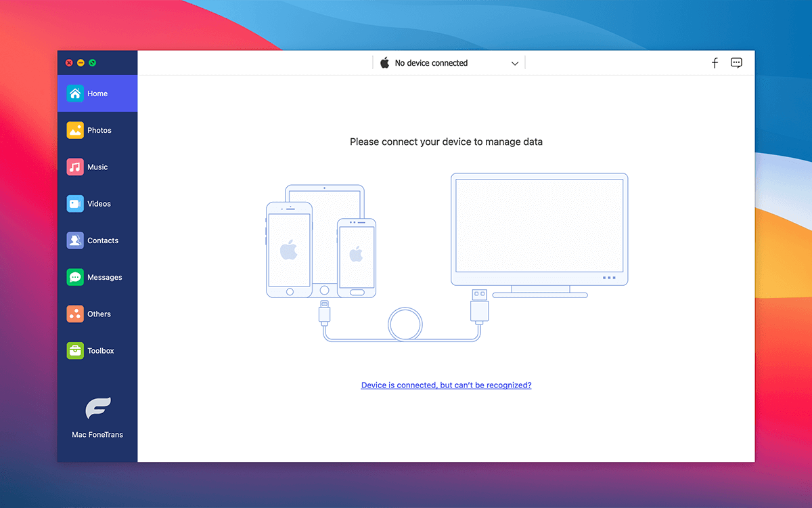Click the orange Others icon
Screen dimensions: 812x508
point(75,314)
